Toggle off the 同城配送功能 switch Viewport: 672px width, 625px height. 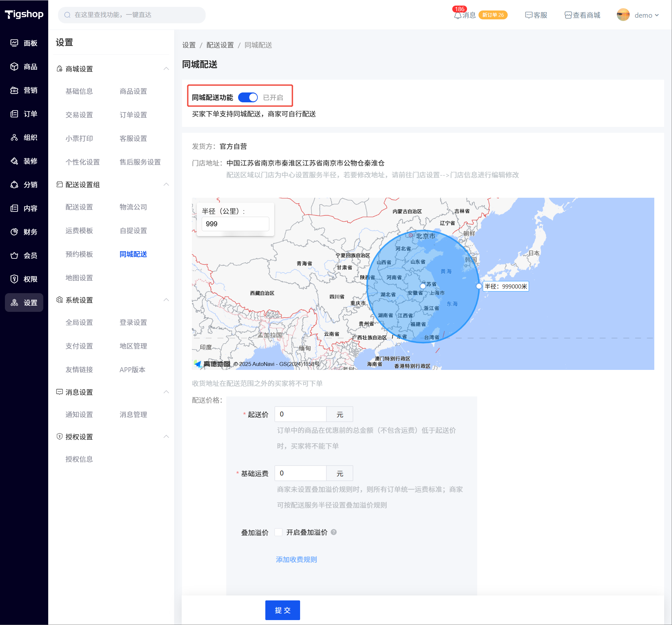248,98
